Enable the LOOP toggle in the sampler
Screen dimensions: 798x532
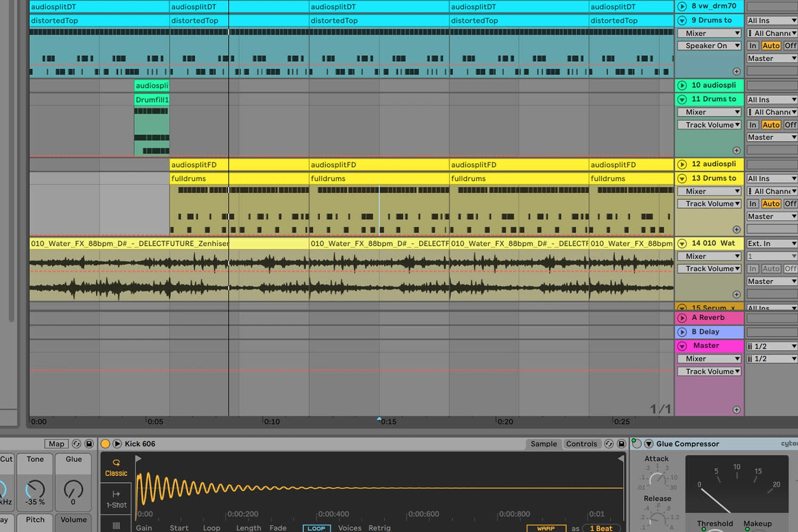pyautogui.click(x=317, y=528)
